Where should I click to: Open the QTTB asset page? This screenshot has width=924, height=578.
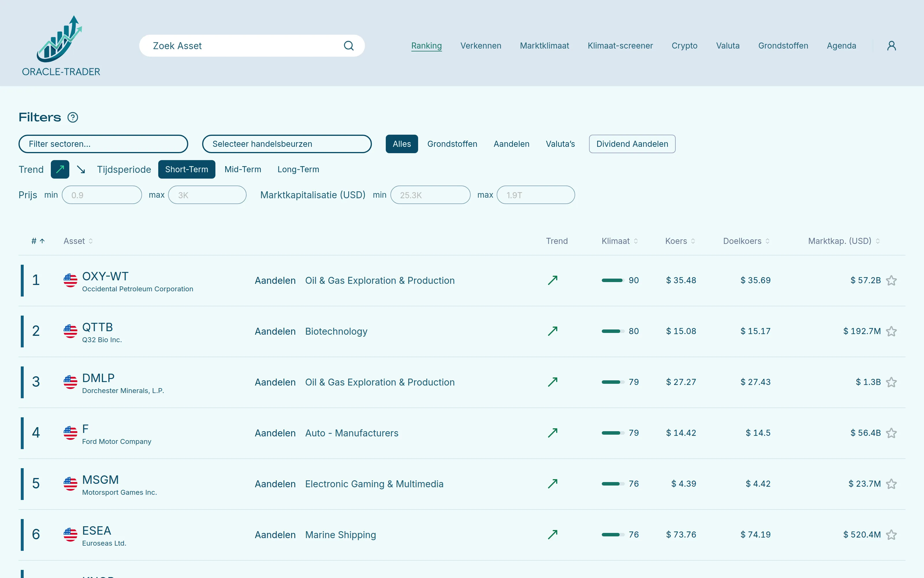click(97, 327)
